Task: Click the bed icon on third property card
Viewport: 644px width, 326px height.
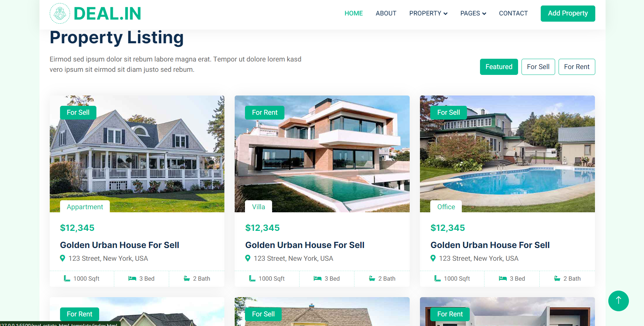Action: 503,279
